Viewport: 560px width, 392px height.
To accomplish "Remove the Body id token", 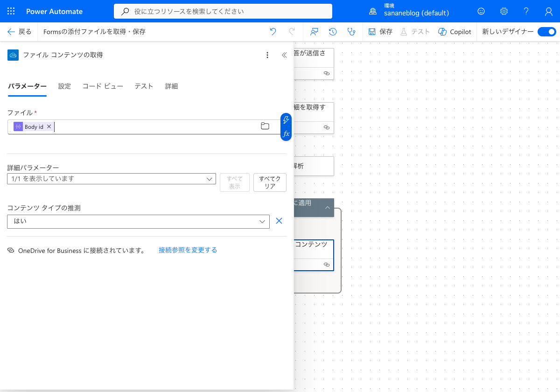I will [x=49, y=126].
